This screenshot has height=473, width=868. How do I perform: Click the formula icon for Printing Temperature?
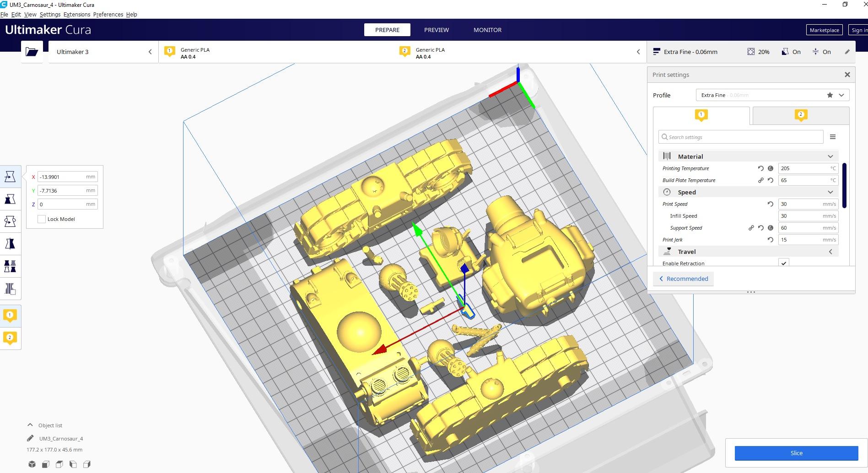tap(771, 168)
